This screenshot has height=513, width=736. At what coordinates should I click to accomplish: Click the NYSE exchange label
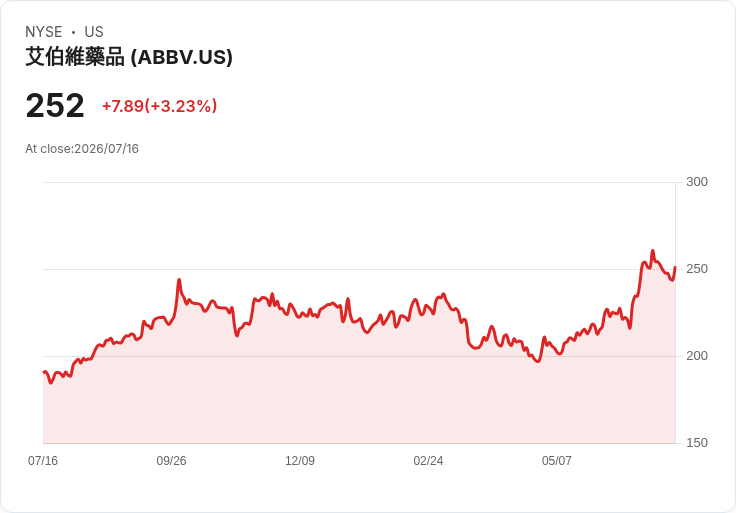[44, 32]
